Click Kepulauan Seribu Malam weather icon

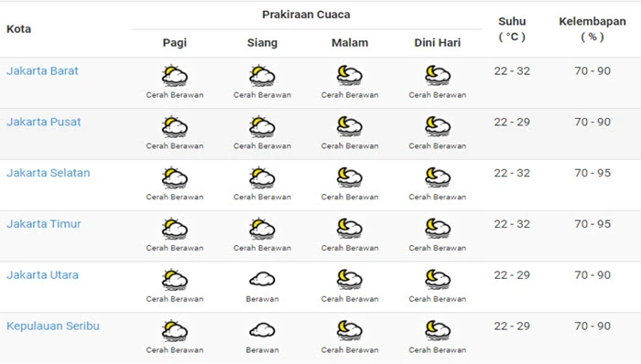coord(350,330)
